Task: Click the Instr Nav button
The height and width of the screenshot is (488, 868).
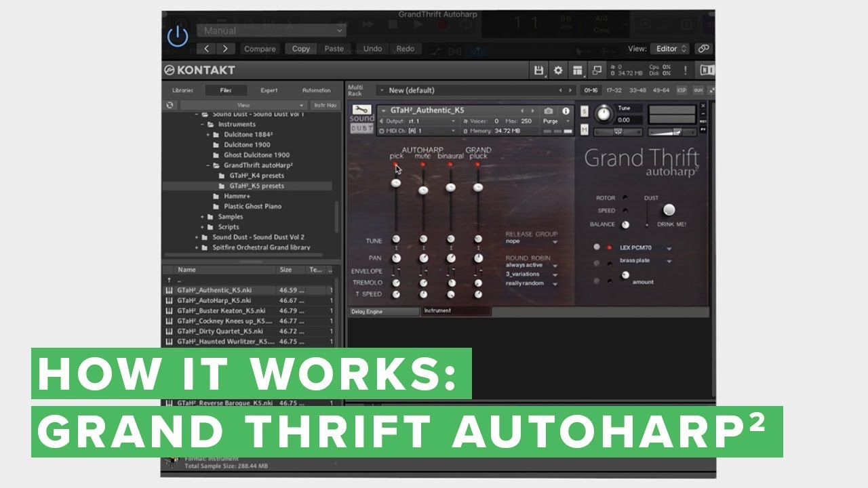Action: pyautogui.click(x=325, y=105)
